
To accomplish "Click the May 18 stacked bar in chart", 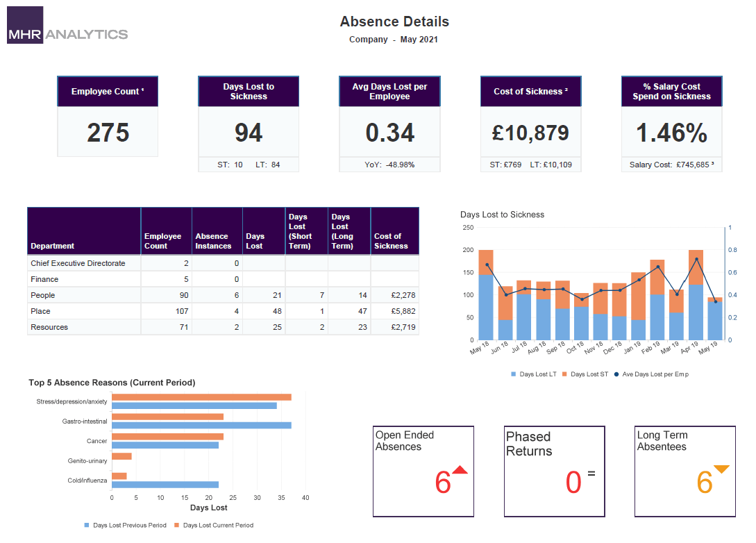I will point(486,295).
